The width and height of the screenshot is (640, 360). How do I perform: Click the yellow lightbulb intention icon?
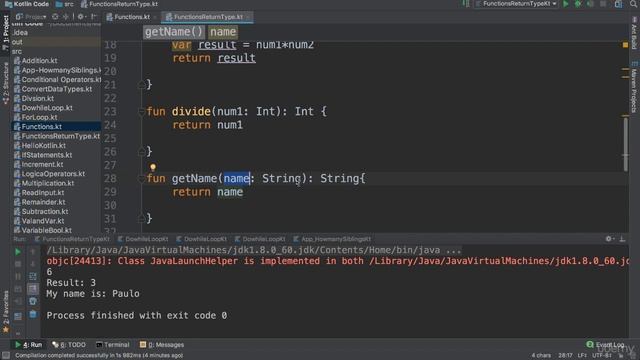coord(153,167)
